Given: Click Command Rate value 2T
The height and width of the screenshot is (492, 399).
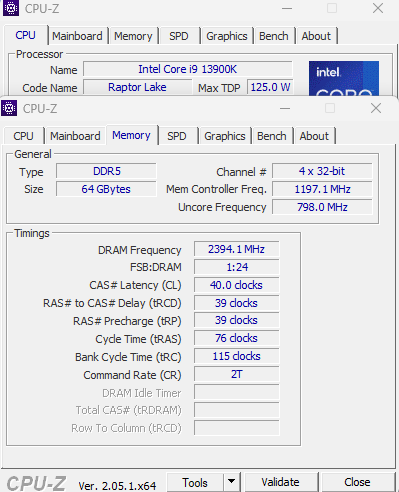Looking at the screenshot, I should click(x=237, y=374).
